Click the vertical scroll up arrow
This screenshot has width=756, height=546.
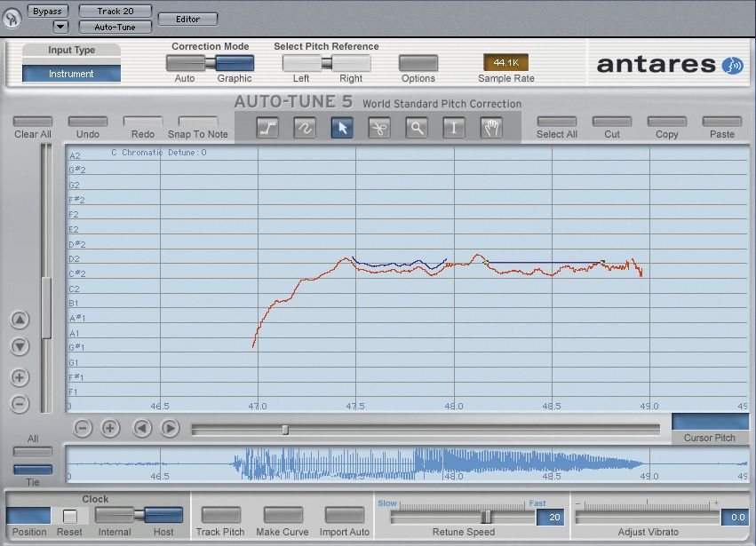(x=20, y=320)
